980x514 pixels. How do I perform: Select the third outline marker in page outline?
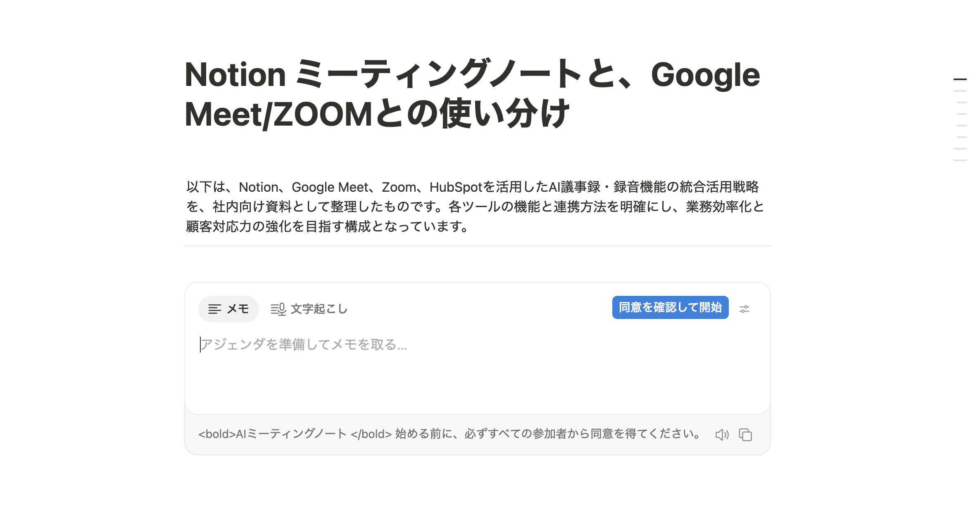pos(961,102)
